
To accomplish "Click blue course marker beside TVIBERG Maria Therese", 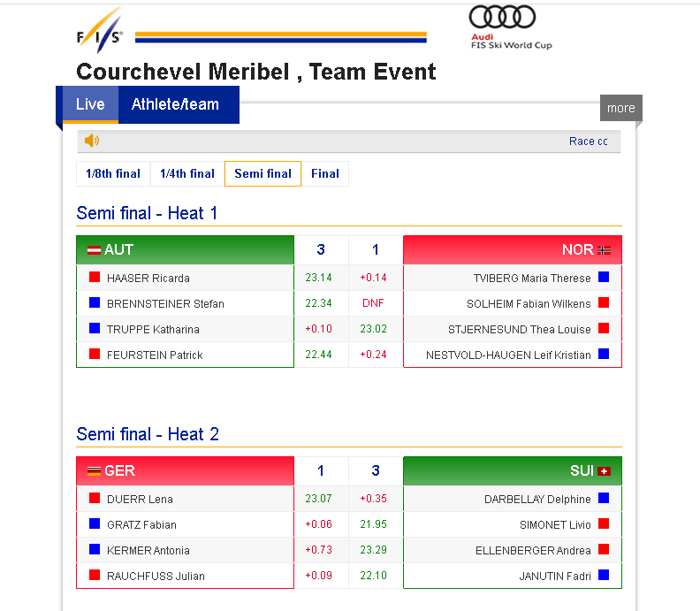I will pyautogui.click(x=604, y=277).
